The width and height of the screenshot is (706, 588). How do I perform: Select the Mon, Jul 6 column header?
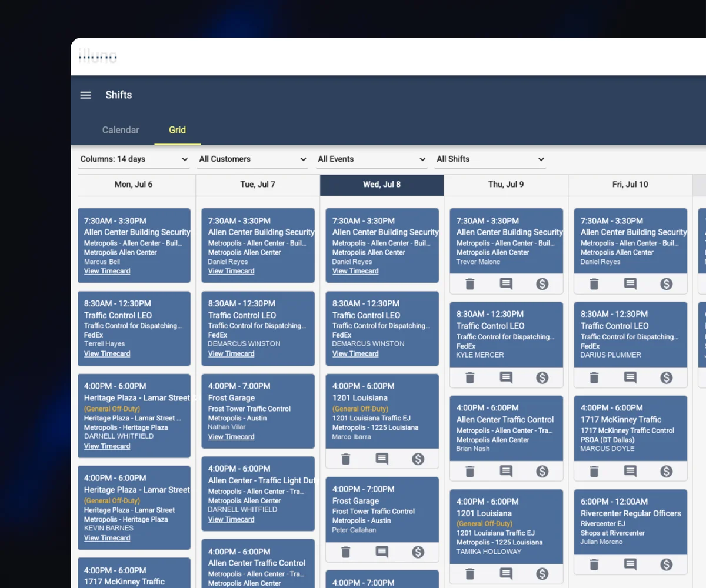[134, 185]
